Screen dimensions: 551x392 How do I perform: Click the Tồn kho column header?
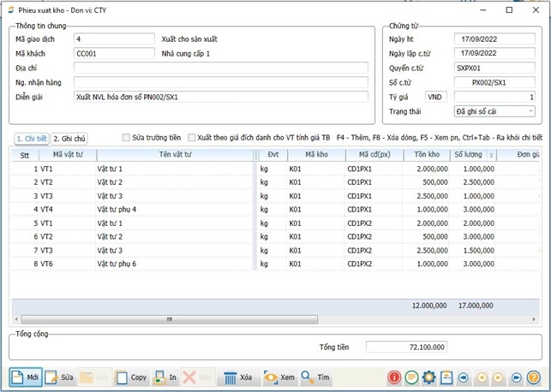click(425, 155)
